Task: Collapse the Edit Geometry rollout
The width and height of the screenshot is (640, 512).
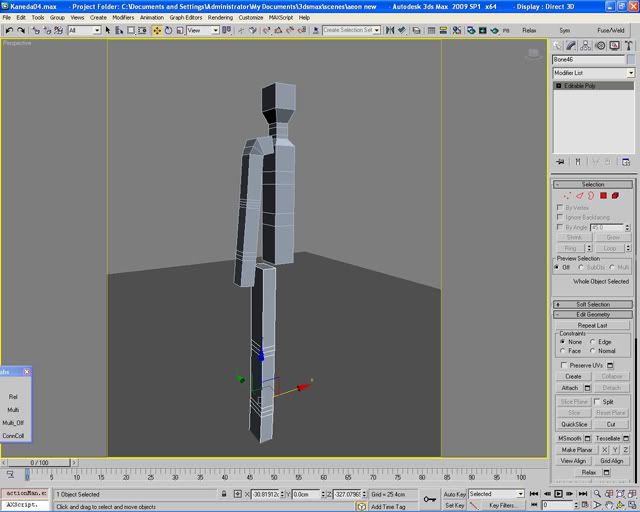Action: point(593,314)
